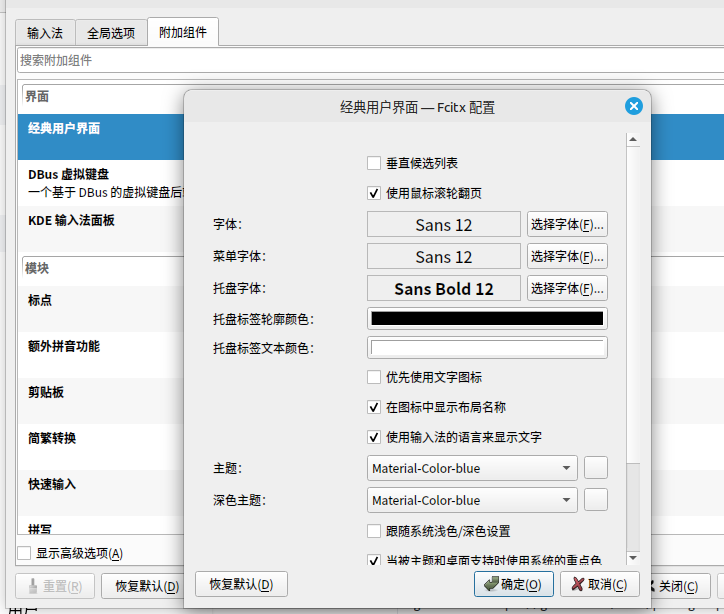Screen dimensions: 724x614
Task: Pick the black 托盘标签轮廓颜色 swatch
Action: click(x=487, y=319)
